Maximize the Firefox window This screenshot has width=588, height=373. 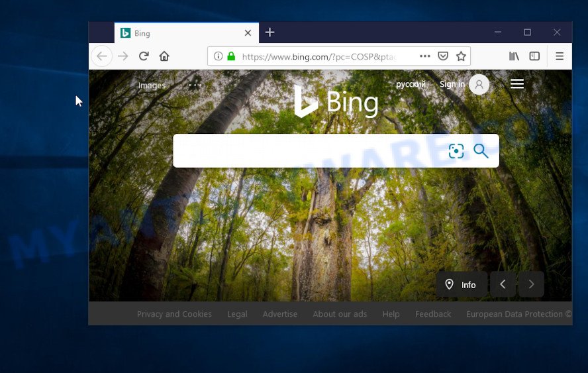pos(527,32)
